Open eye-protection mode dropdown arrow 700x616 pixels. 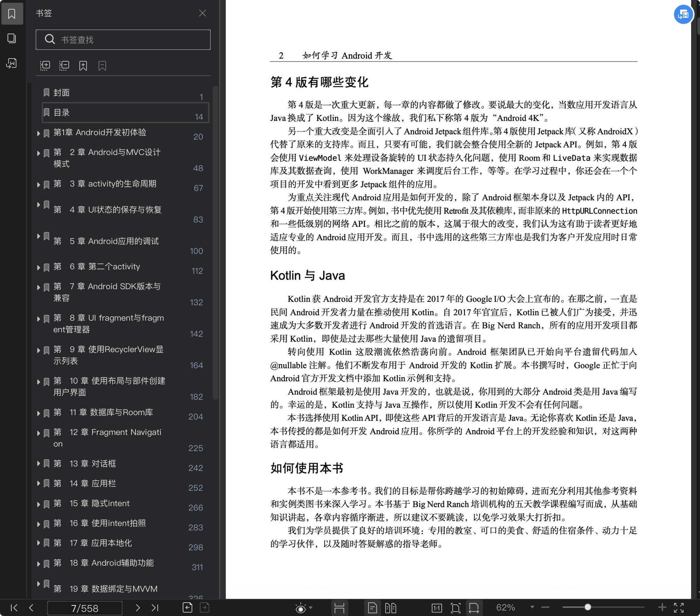pos(311,608)
